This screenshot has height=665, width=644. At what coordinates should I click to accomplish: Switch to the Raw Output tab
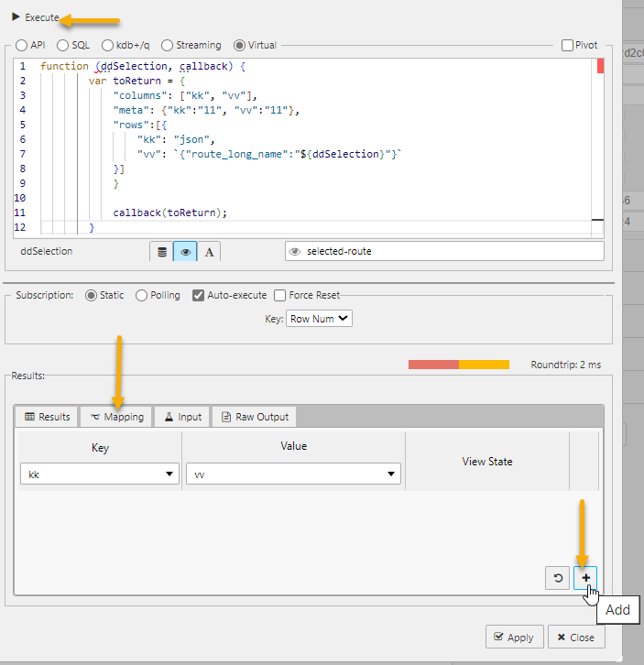pyautogui.click(x=255, y=417)
